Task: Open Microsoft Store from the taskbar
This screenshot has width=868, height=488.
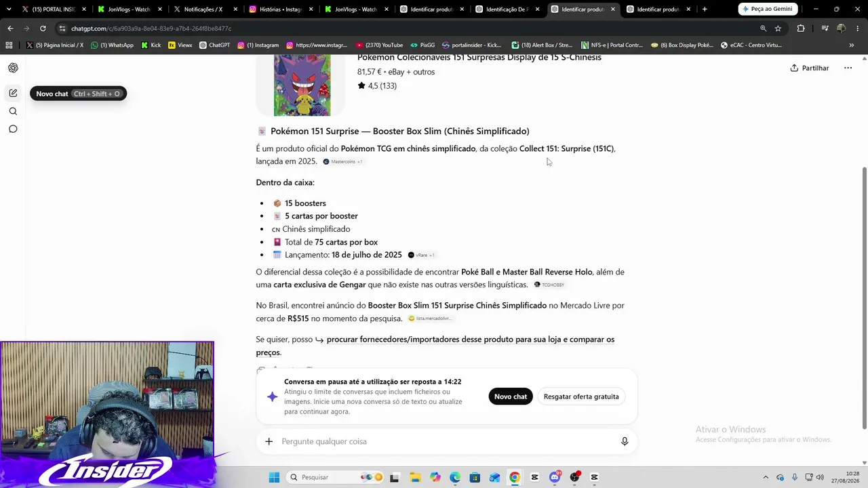Action: click(x=475, y=477)
